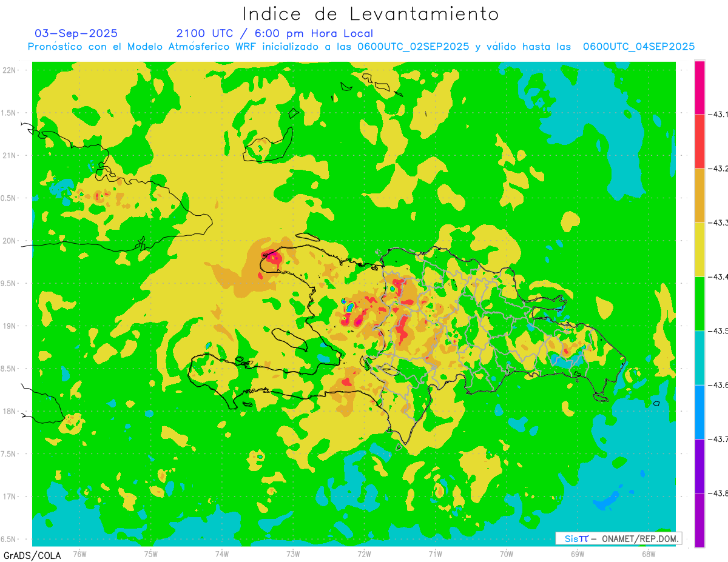The height and width of the screenshot is (562, 728).
Task: Click longitude label '71W'
Action: (x=435, y=554)
